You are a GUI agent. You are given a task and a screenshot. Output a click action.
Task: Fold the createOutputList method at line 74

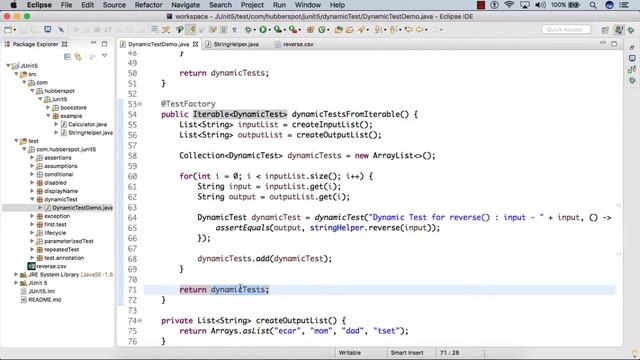click(x=140, y=321)
